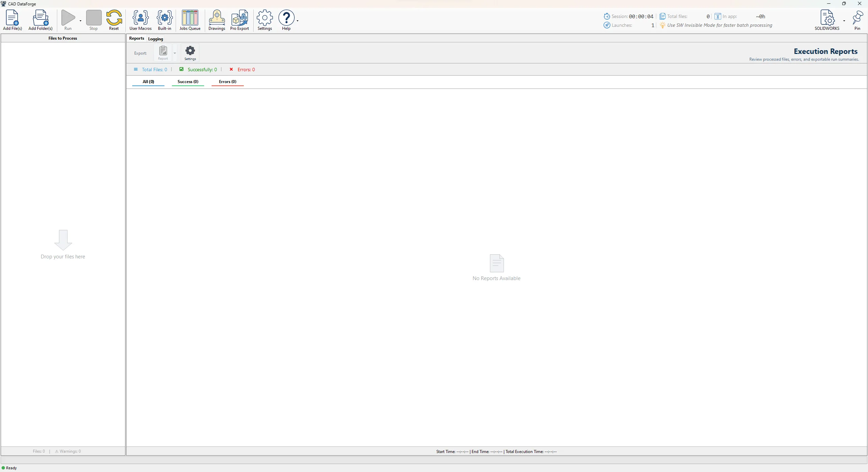Reset the file list with Reset
This screenshot has height=472, width=868.
pos(114,20)
